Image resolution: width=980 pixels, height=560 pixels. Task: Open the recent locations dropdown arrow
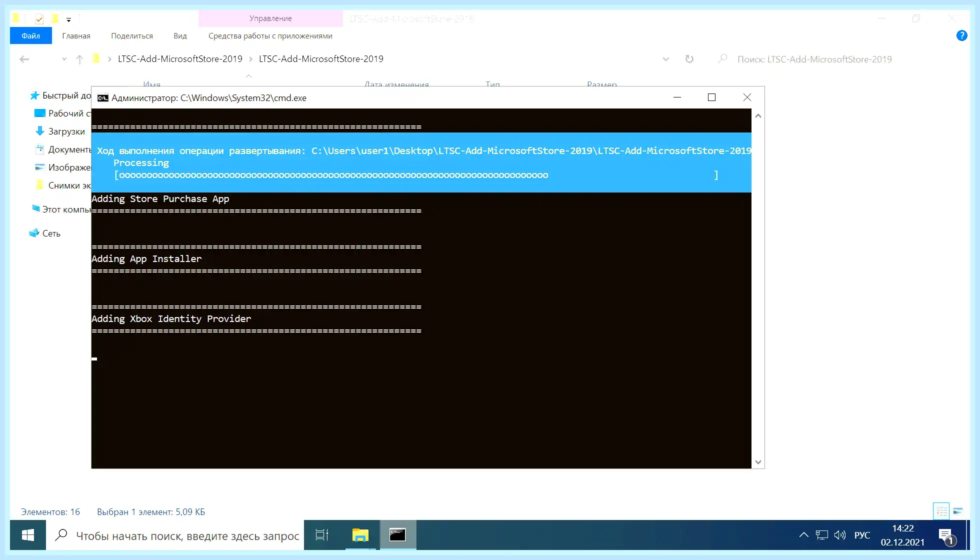(64, 59)
